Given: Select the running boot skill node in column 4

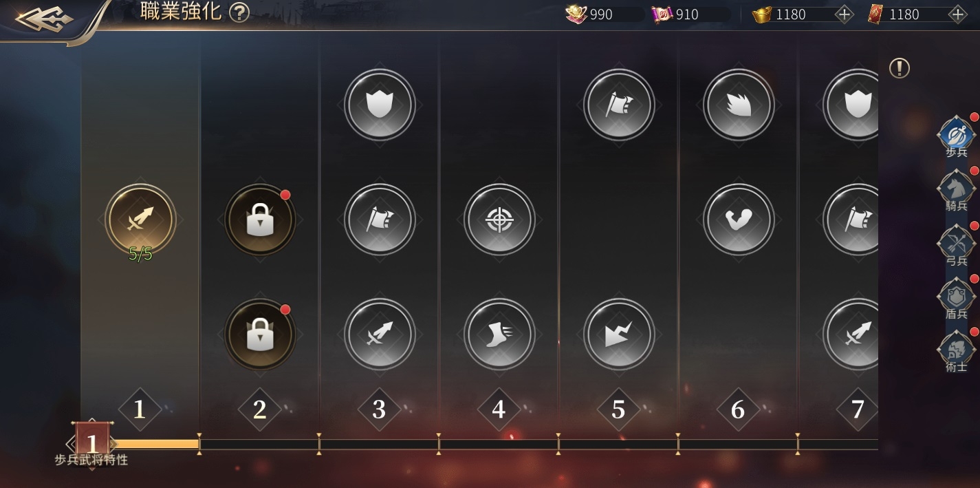Looking at the screenshot, I should (x=499, y=335).
